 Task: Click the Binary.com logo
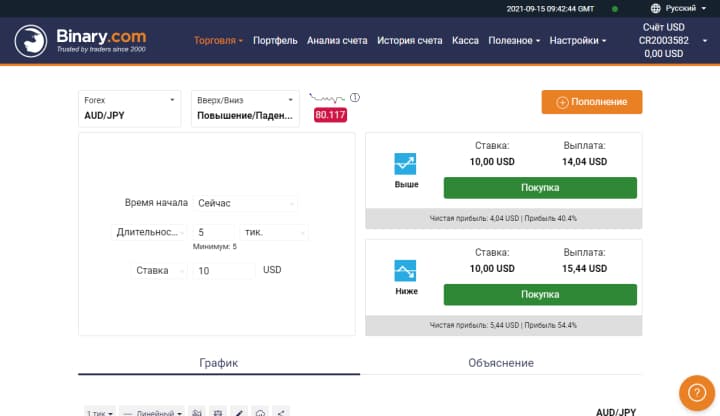click(x=80, y=41)
